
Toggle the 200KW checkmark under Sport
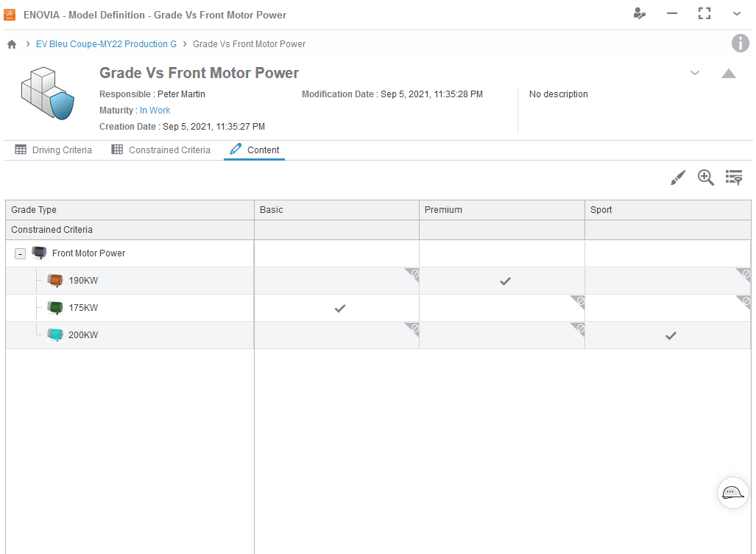[x=671, y=336]
